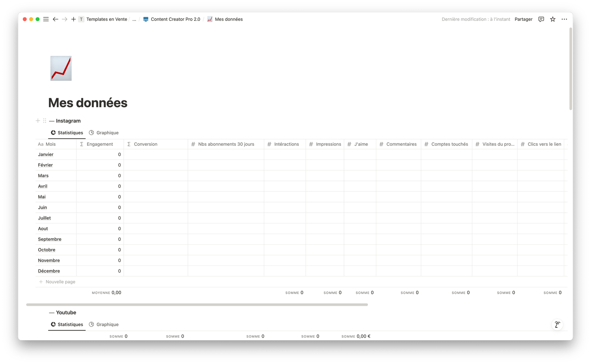Click the Somme under Impressions column
The height and width of the screenshot is (364, 591).
point(333,293)
